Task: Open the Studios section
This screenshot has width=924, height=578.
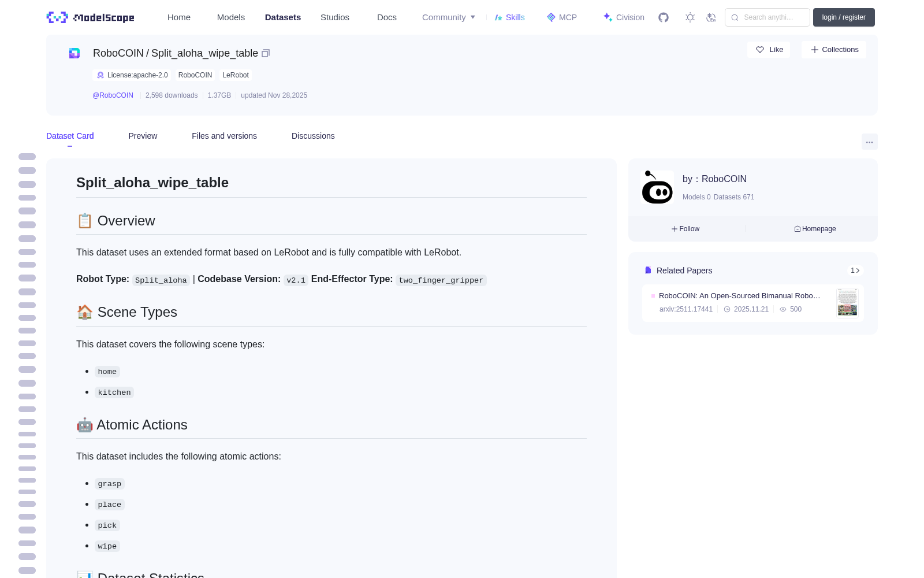Action: click(x=335, y=17)
